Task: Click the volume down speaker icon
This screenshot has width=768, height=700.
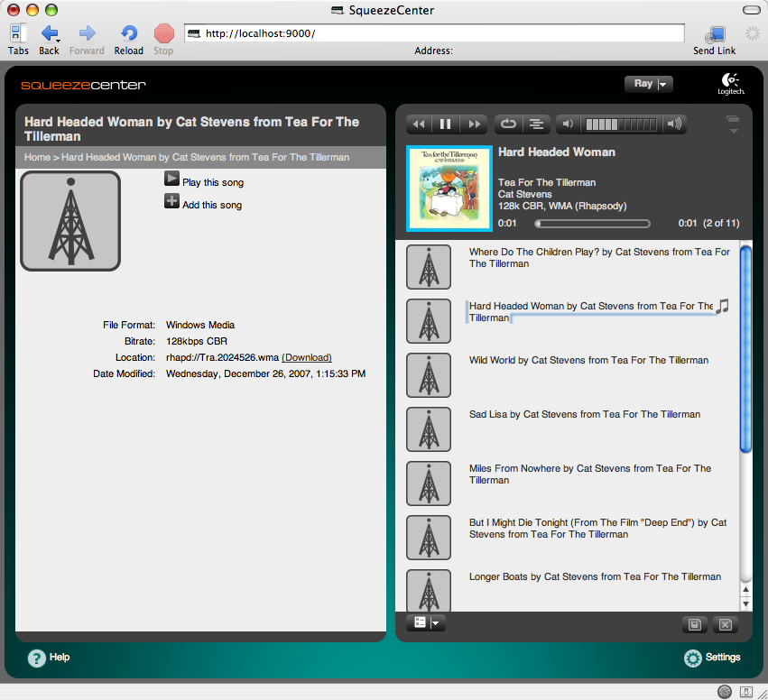Action: pyautogui.click(x=567, y=124)
